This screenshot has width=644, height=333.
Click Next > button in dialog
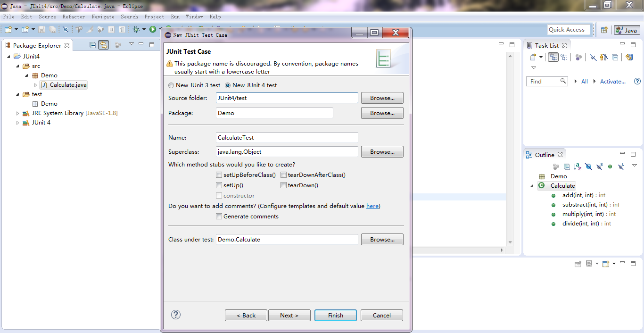(x=289, y=315)
